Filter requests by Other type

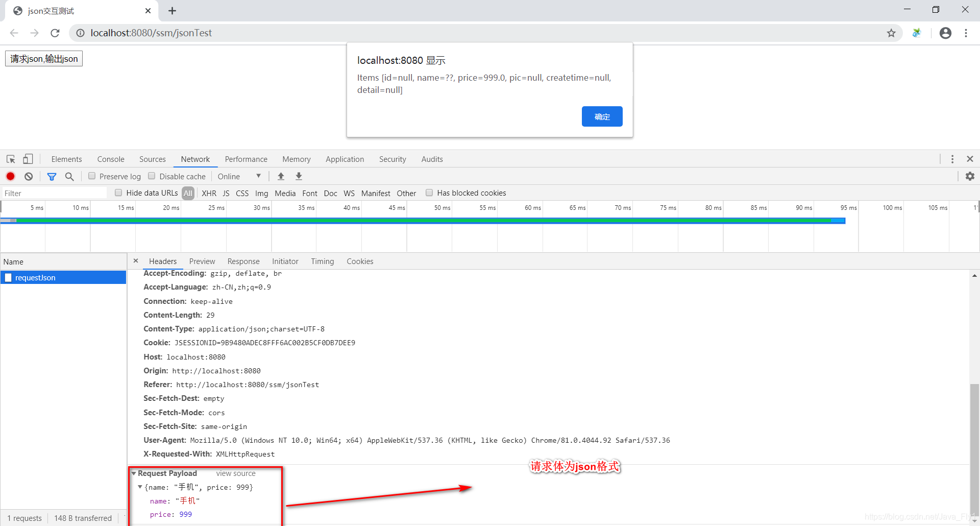(x=406, y=193)
